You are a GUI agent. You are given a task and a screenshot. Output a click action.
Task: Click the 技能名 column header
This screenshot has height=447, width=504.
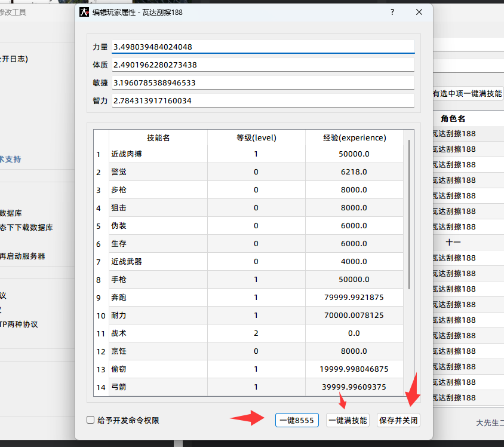click(x=158, y=137)
